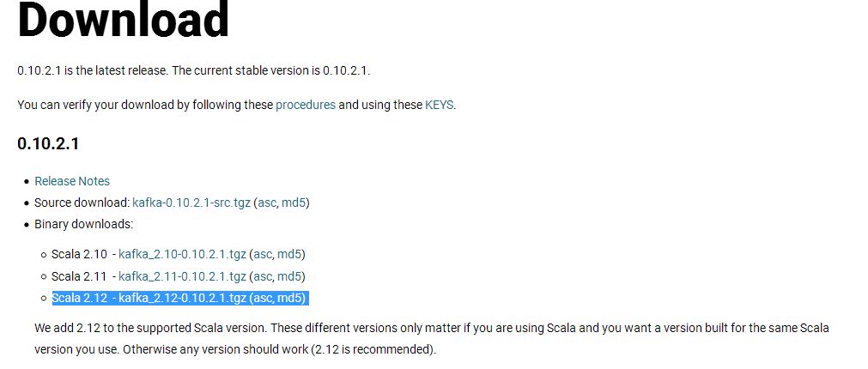Screen dimensions: 868x369
Task: Click the bold 0.10.2.1 version heading
Action: pos(48,144)
